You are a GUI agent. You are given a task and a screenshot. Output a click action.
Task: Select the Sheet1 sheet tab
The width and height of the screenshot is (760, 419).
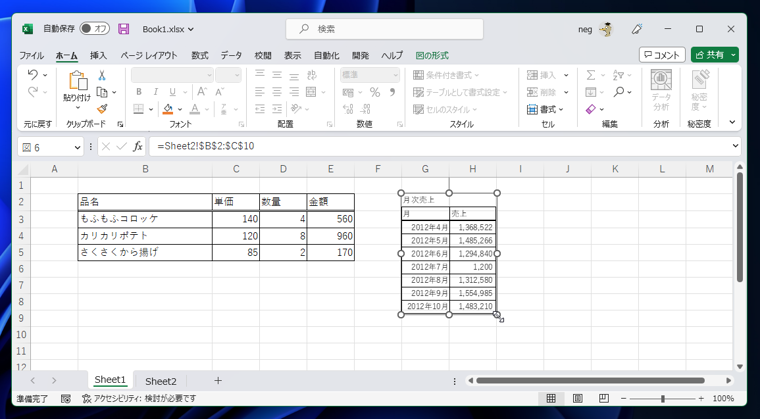pos(110,380)
